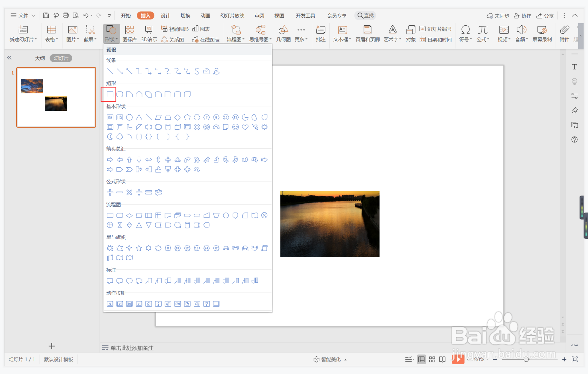The width and height of the screenshot is (588, 374).
Task: Open the 表格 table dropdown
Action: tap(51, 34)
